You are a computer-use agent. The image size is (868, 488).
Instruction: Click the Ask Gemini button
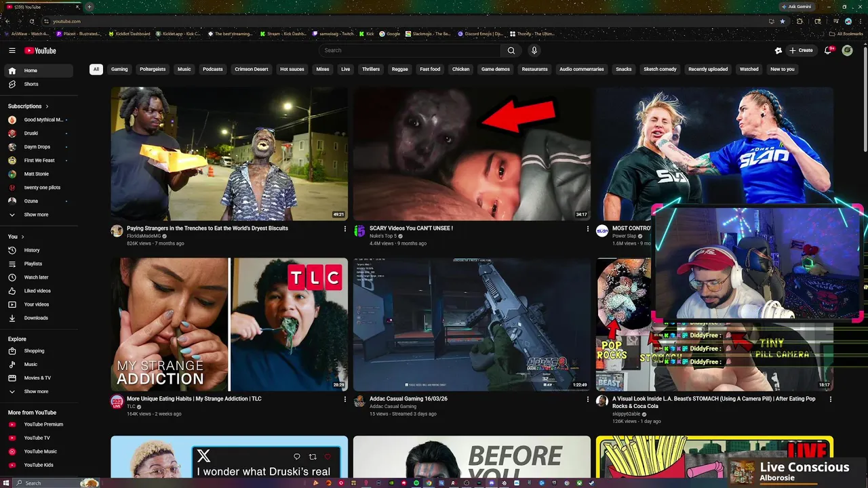[x=798, y=7]
